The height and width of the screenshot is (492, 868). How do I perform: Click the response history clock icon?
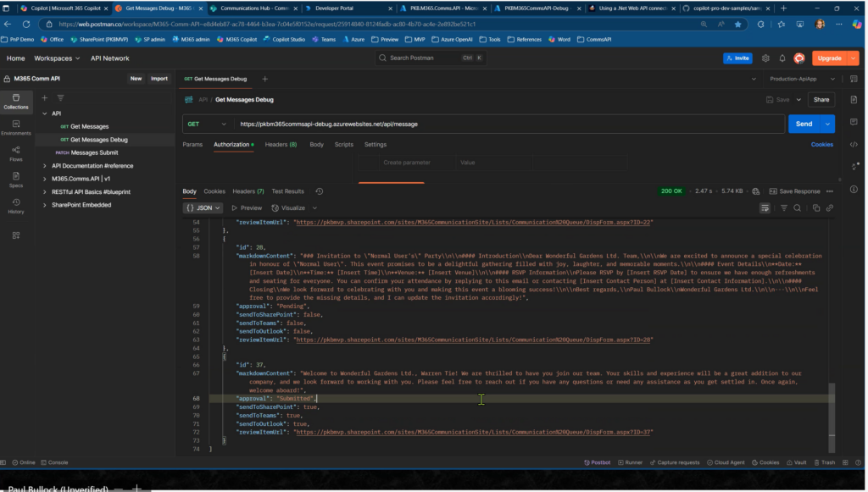tap(320, 191)
